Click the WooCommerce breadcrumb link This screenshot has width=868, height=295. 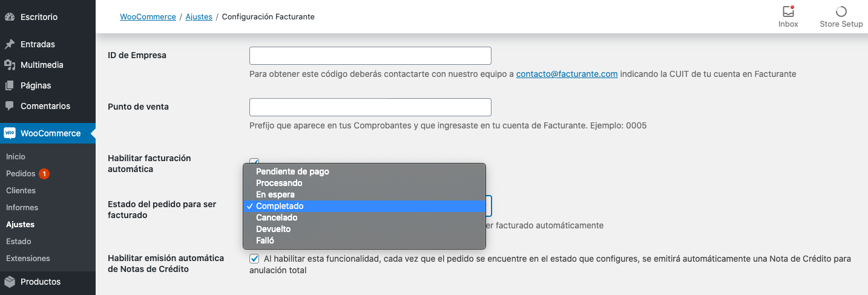[x=148, y=17]
